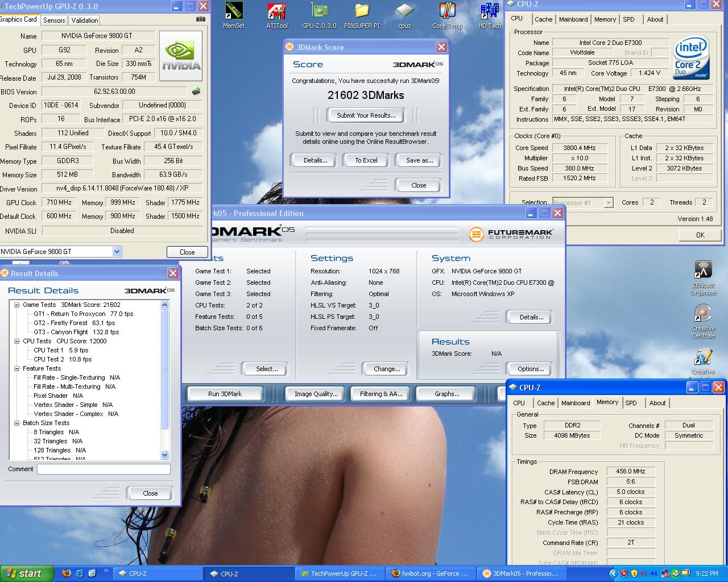Viewport: 728px width, 582px height.
Task: Open SPD tab in bottom CPU-Z window
Action: (631, 403)
